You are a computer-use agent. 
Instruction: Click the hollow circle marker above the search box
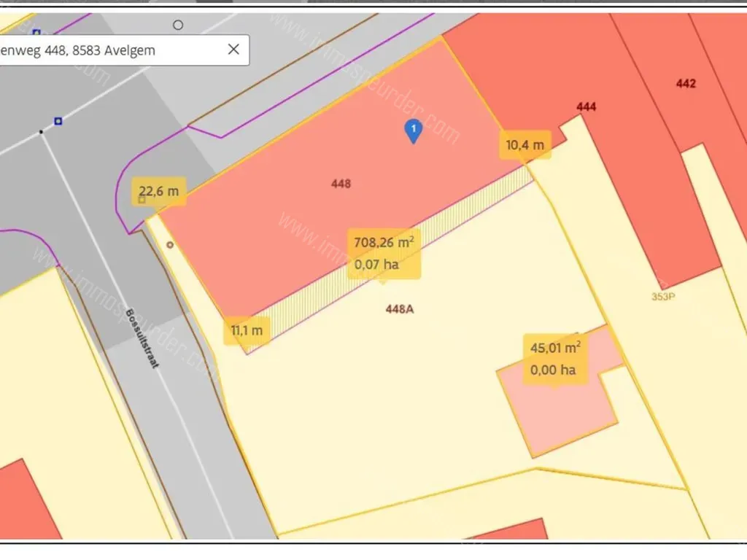pos(178,25)
